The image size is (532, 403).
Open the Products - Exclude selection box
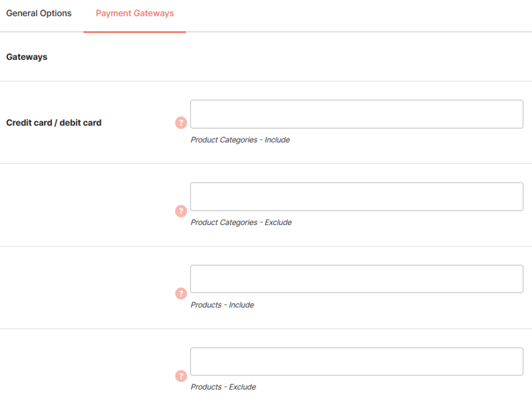[x=356, y=361]
